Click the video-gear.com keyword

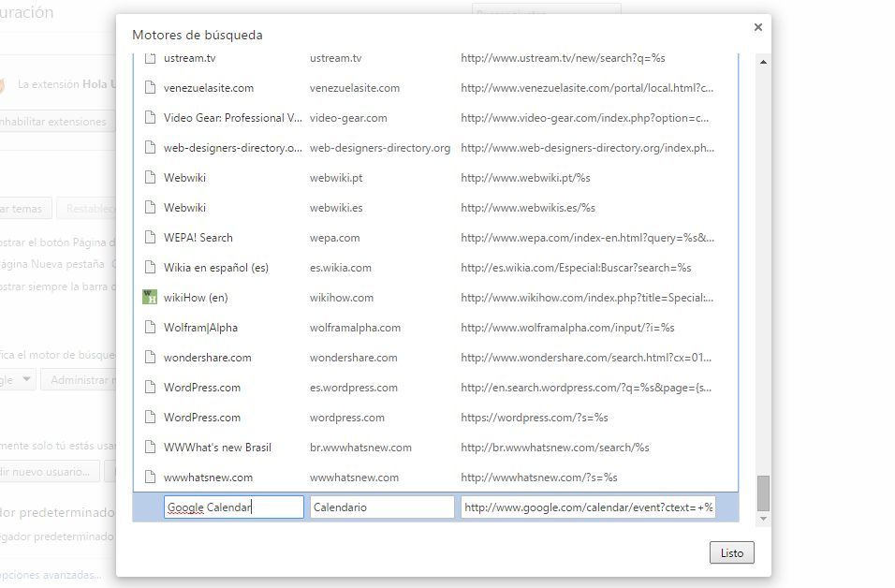tap(348, 118)
